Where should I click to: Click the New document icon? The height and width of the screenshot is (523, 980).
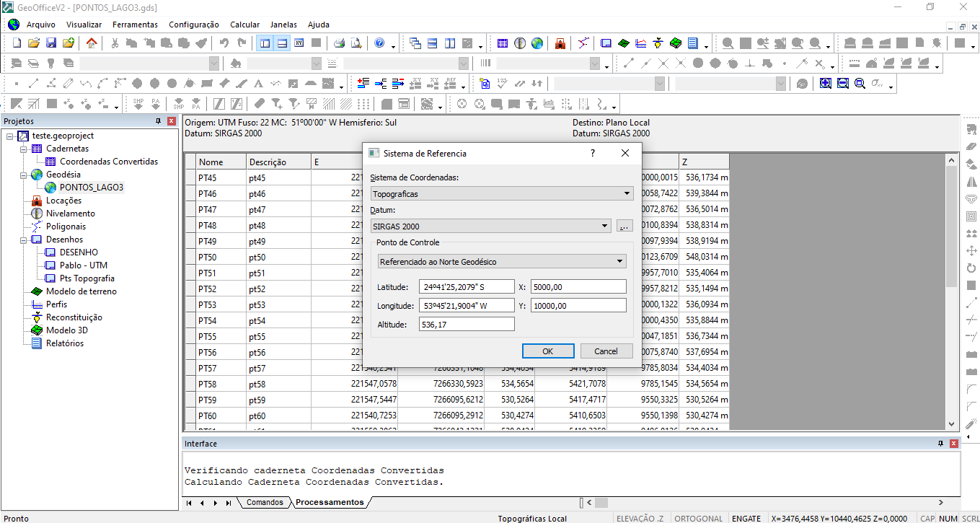(x=17, y=43)
